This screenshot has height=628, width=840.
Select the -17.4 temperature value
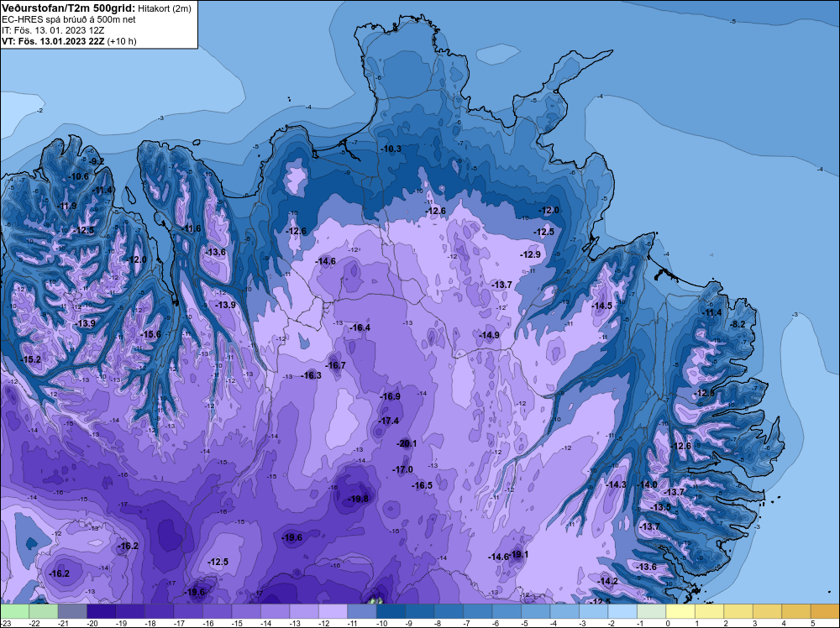click(x=389, y=421)
